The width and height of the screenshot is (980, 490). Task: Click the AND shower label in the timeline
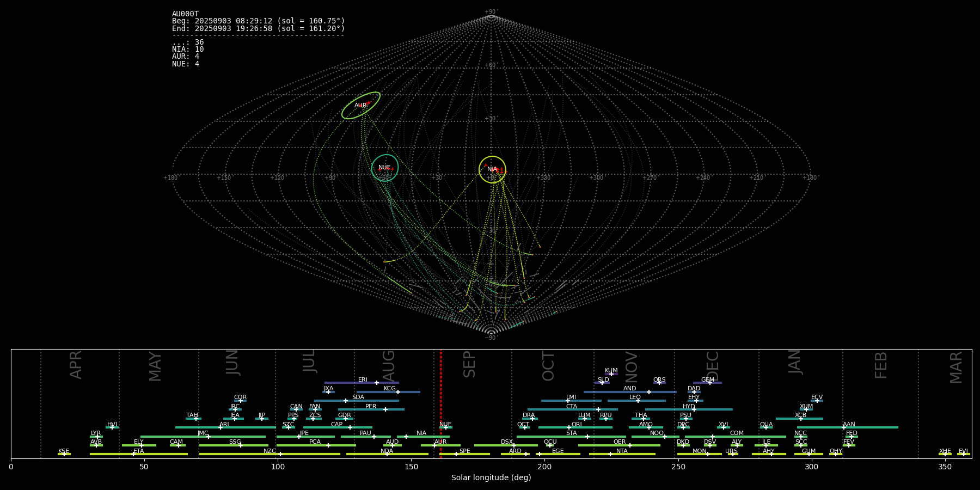(x=630, y=389)
